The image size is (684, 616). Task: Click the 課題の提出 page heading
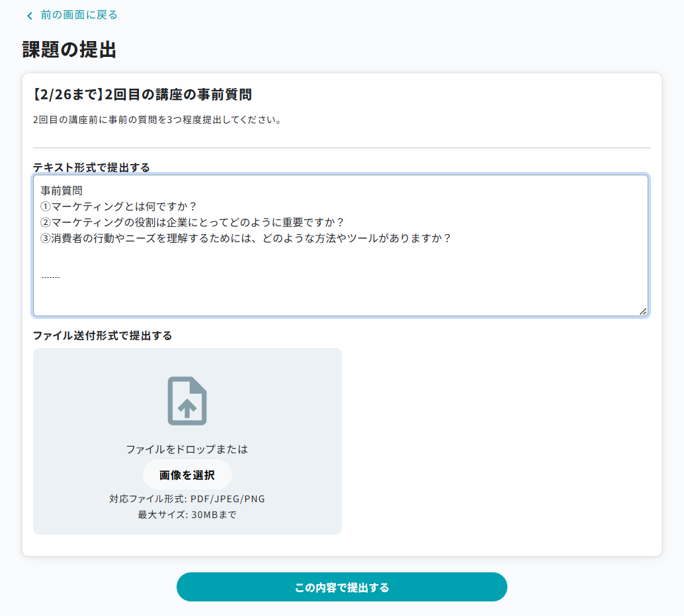point(69,50)
